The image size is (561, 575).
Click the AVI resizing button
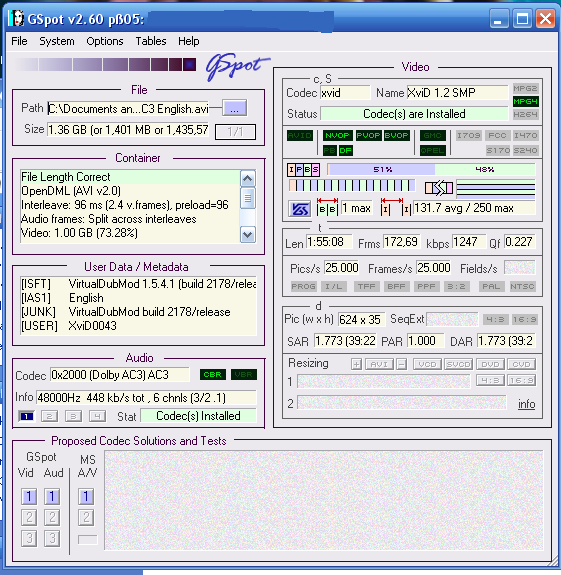pyautogui.click(x=379, y=364)
